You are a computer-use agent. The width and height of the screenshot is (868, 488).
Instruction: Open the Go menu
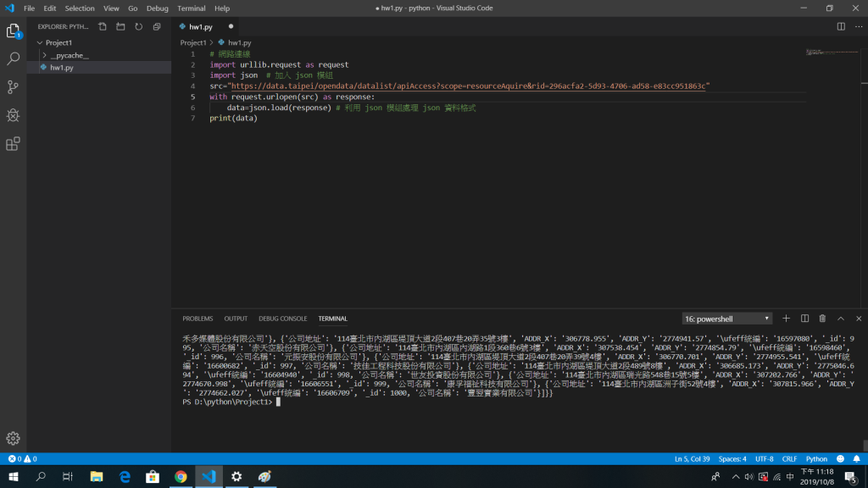click(x=133, y=8)
